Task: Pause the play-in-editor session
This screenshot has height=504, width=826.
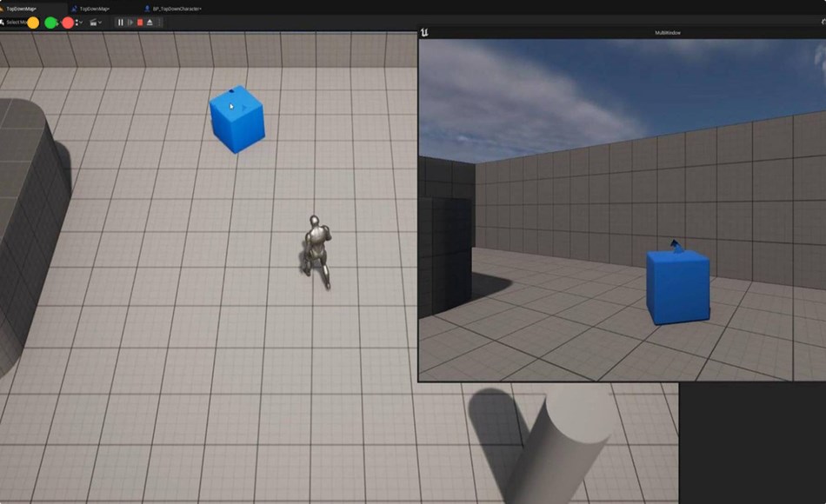Action: (120, 23)
